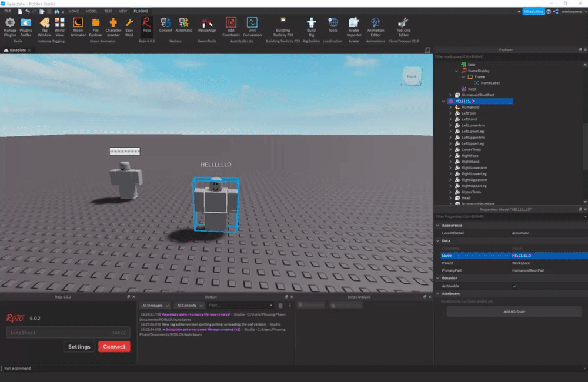Viewport: 588px width, 382px height.
Task: Open the Tag Window plugin
Action: tap(45, 27)
